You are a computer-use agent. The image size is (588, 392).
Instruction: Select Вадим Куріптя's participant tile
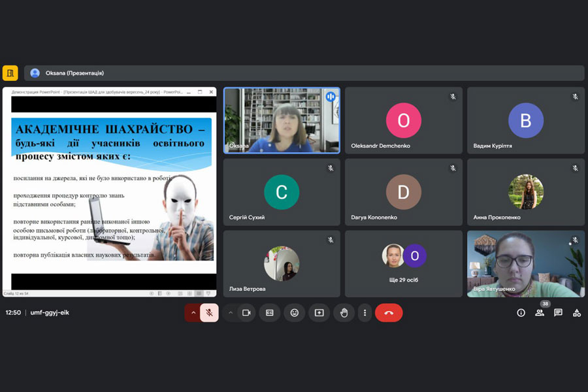coord(526,120)
